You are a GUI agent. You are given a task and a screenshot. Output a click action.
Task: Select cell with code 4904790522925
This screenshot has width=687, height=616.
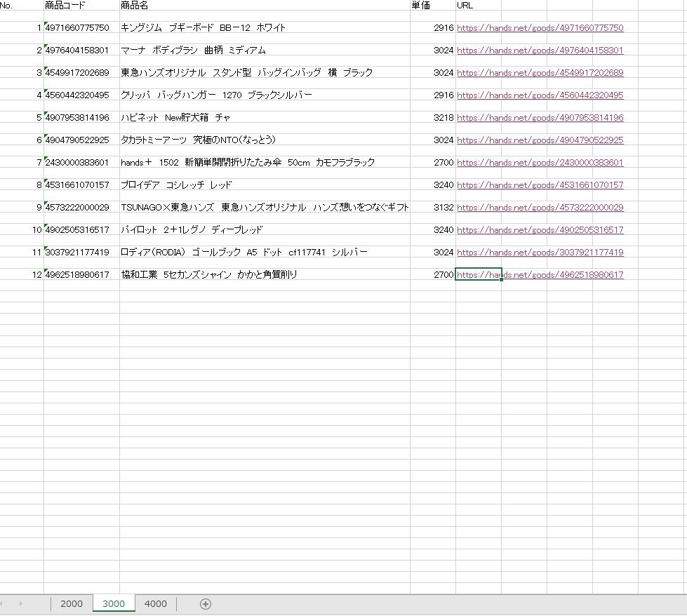(x=81, y=140)
